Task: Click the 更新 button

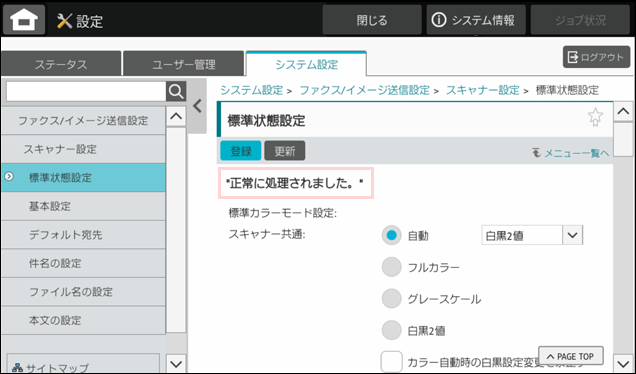Action: click(285, 151)
